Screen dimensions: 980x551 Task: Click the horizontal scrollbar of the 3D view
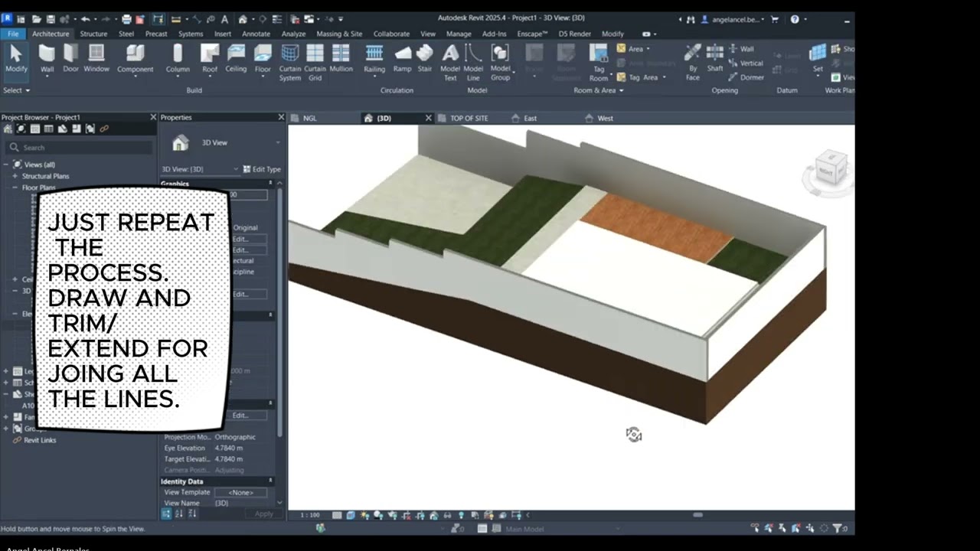click(697, 515)
